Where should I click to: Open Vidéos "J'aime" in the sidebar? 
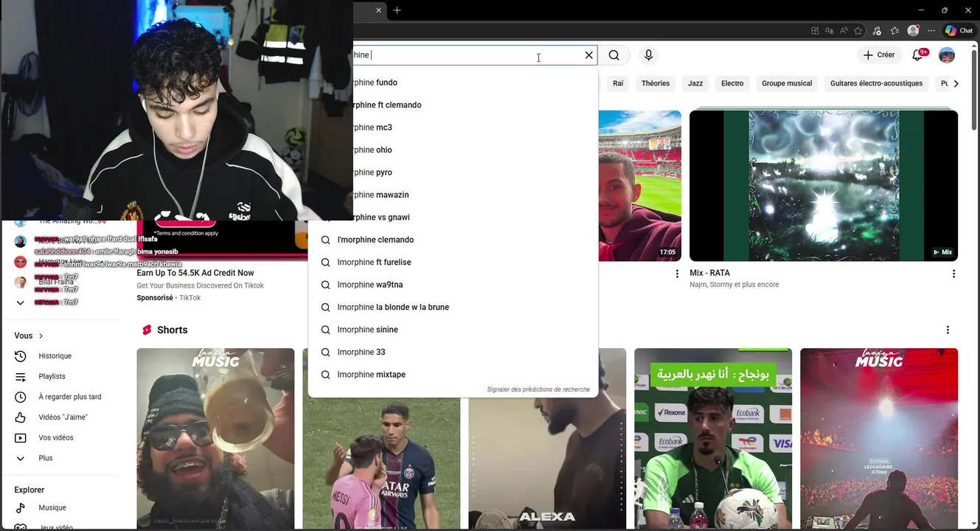tap(60, 417)
